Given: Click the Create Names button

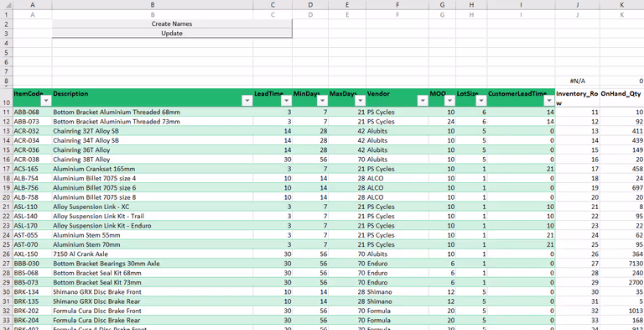Looking at the screenshot, I should pos(172,24).
